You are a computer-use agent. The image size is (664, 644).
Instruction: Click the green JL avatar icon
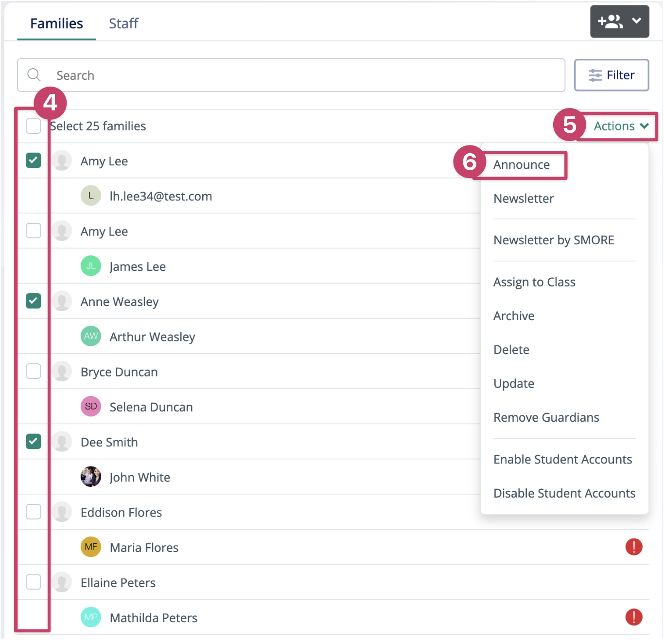[x=91, y=266]
